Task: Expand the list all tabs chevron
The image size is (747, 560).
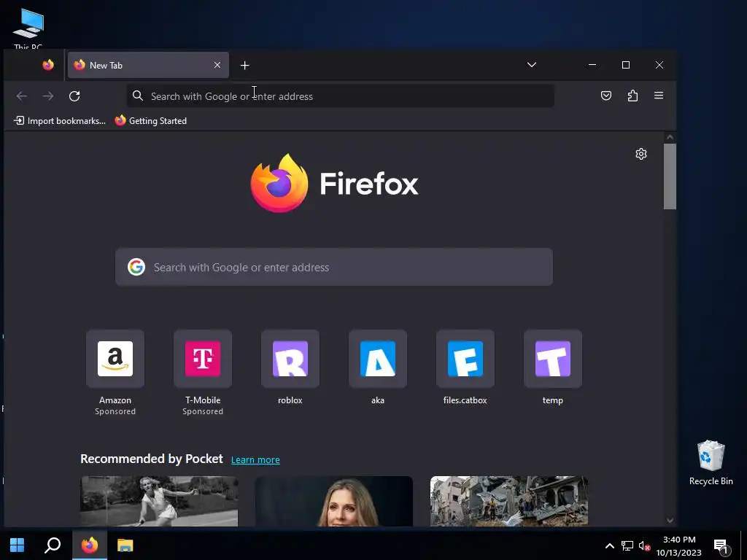Action: click(x=532, y=65)
